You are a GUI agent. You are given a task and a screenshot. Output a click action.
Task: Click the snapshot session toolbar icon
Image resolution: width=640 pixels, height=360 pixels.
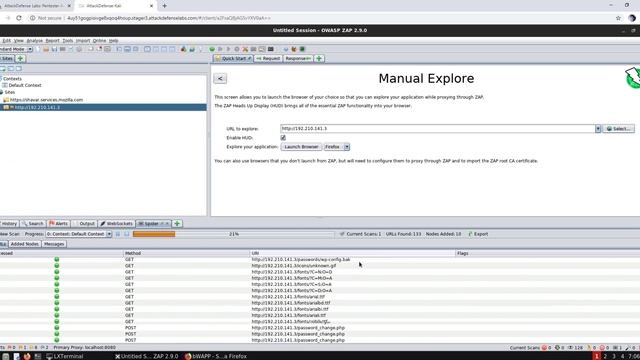pos(62,49)
